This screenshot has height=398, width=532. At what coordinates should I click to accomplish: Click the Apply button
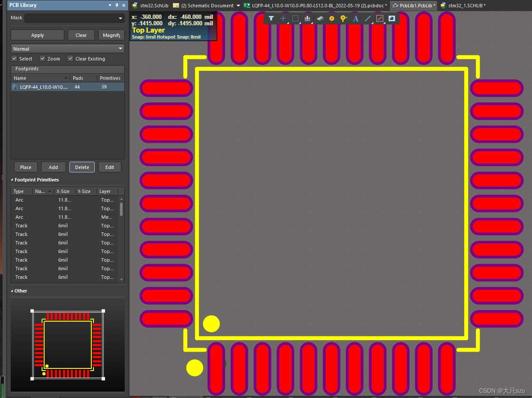(37, 35)
